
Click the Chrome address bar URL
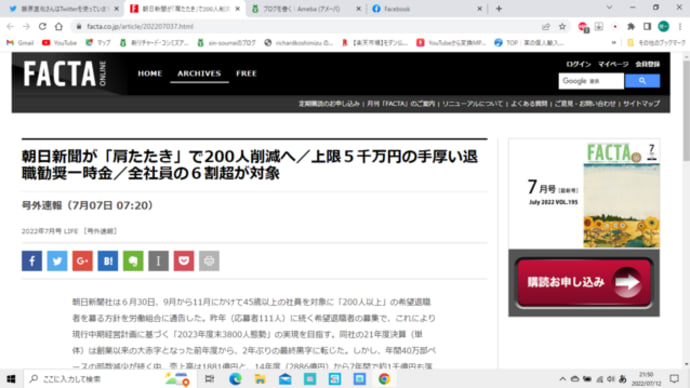pyautogui.click(x=140, y=26)
